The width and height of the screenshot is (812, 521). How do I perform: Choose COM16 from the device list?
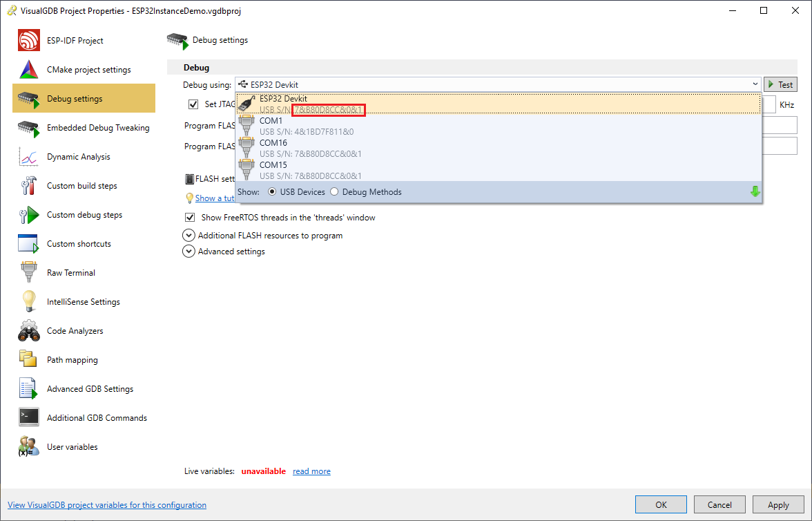pyautogui.click(x=499, y=149)
